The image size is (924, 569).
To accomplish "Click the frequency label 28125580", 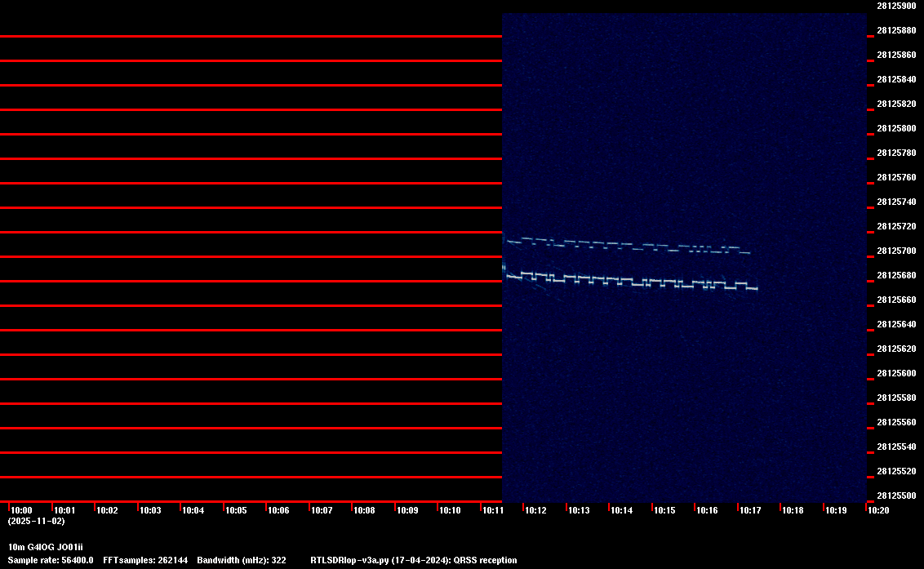I will (897, 398).
